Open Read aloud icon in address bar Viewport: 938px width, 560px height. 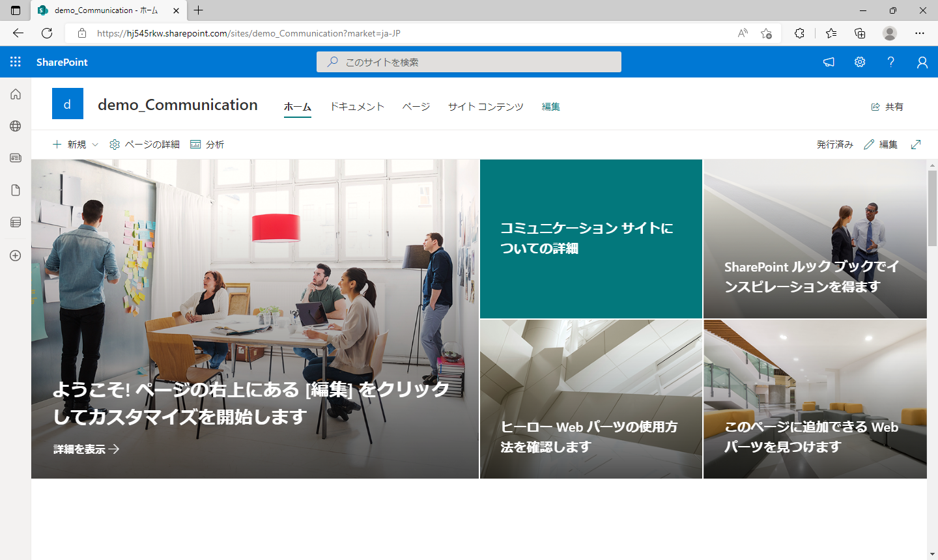coord(743,33)
